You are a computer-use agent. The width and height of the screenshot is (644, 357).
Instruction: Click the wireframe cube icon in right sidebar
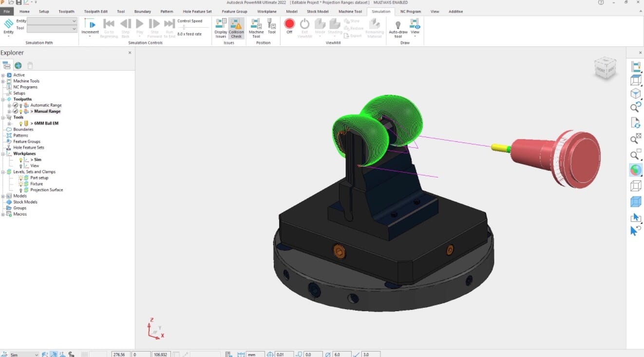coord(635,185)
